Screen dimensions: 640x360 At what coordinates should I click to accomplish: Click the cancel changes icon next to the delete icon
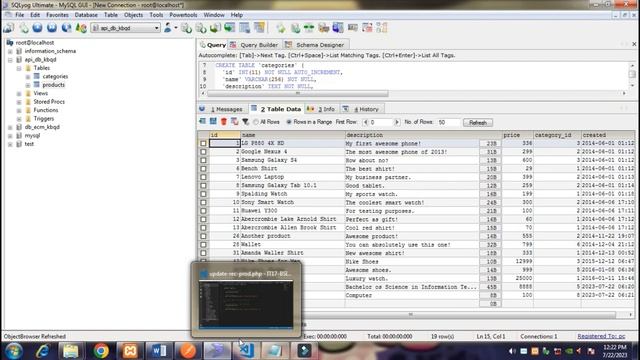pyautogui.click(x=234, y=122)
